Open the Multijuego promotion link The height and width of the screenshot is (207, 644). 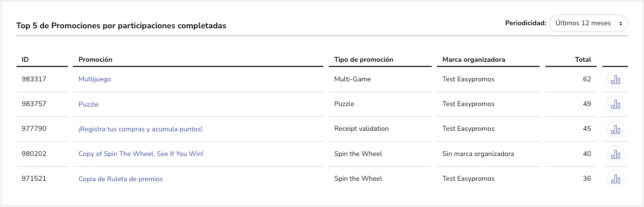95,79
